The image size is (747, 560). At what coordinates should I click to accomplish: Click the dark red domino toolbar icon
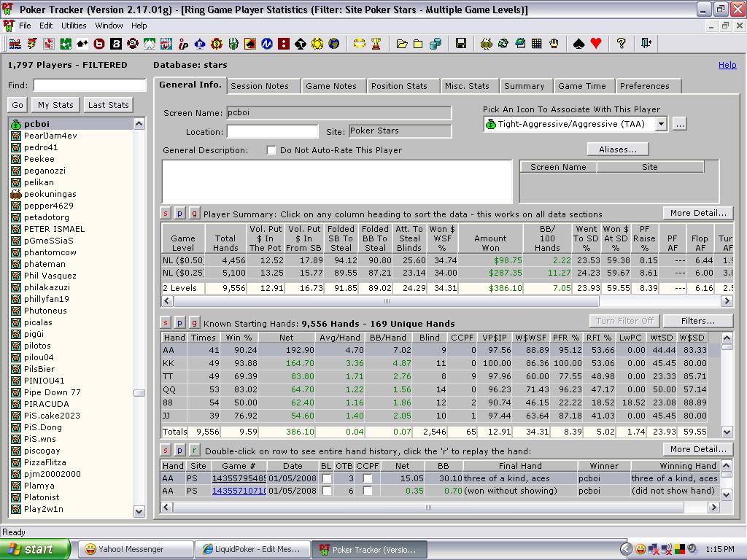coord(284,44)
